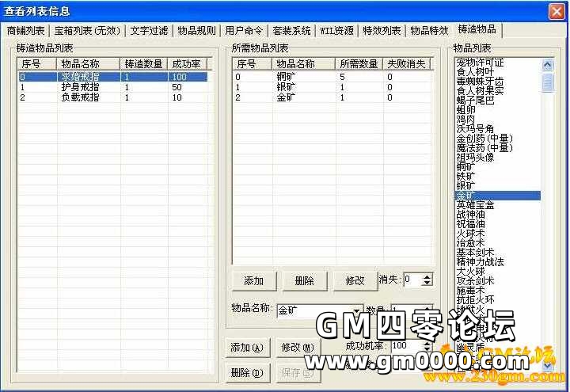Expand the 物品名称 combo box dropdown

[x=357, y=310]
